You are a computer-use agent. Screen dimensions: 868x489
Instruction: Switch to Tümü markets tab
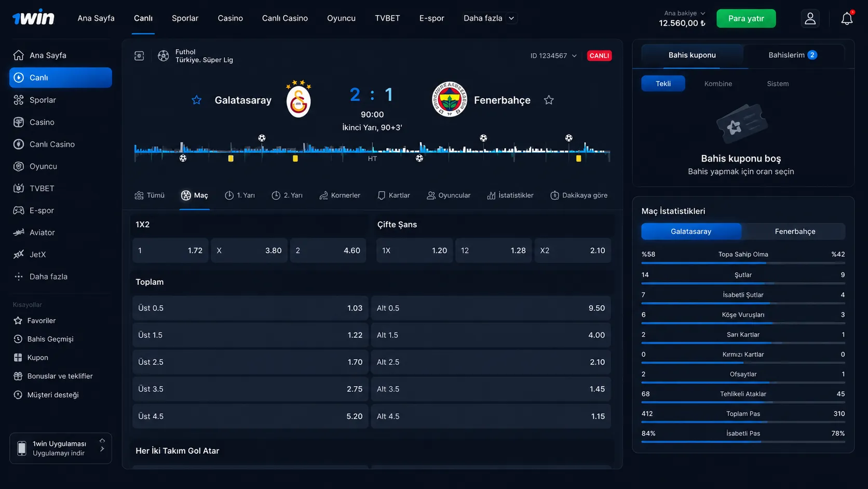coord(150,195)
